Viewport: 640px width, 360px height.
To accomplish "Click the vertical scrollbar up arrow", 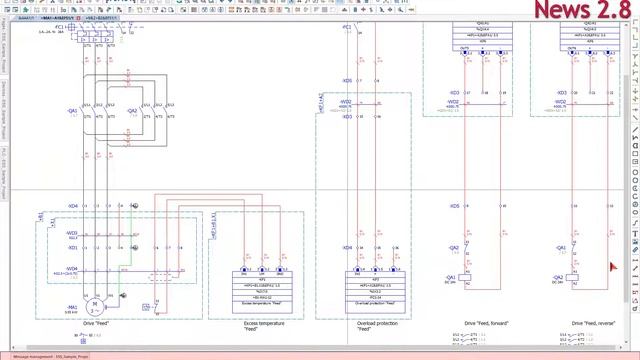I will coord(627,24).
